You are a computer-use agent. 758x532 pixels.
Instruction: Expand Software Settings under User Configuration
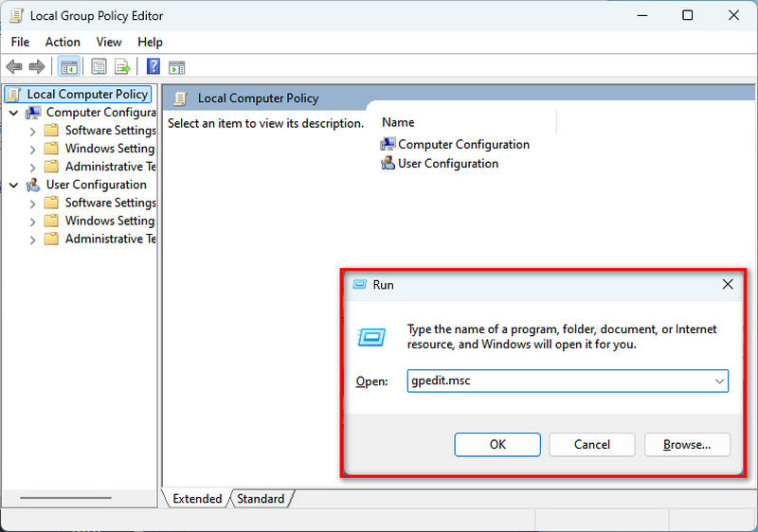[x=32, y=204]
